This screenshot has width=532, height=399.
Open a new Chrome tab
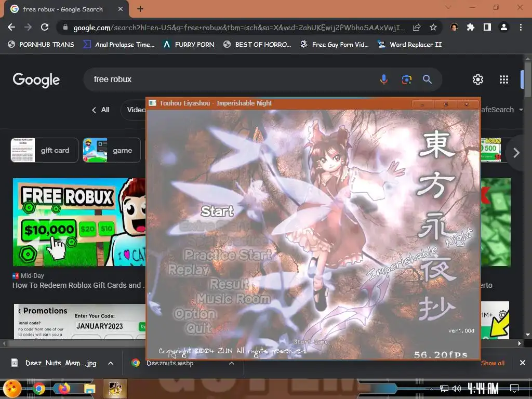tap(140, 9)
